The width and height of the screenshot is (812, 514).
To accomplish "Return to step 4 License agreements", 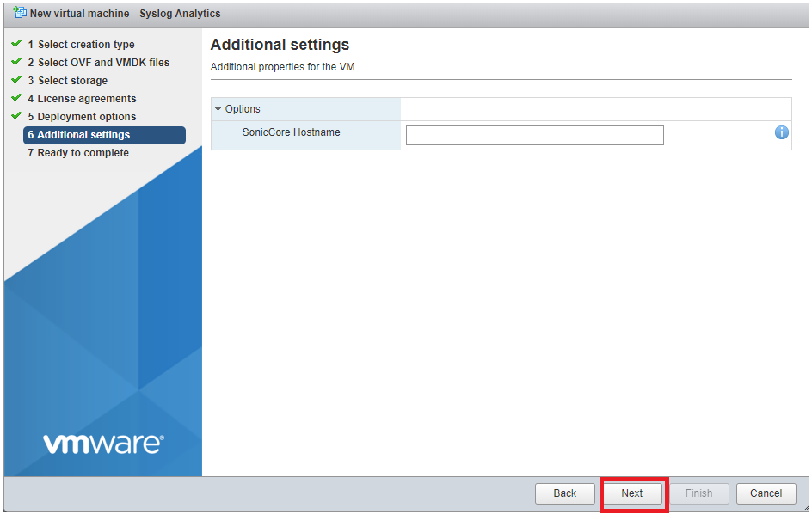I will [x=86, y=99].
